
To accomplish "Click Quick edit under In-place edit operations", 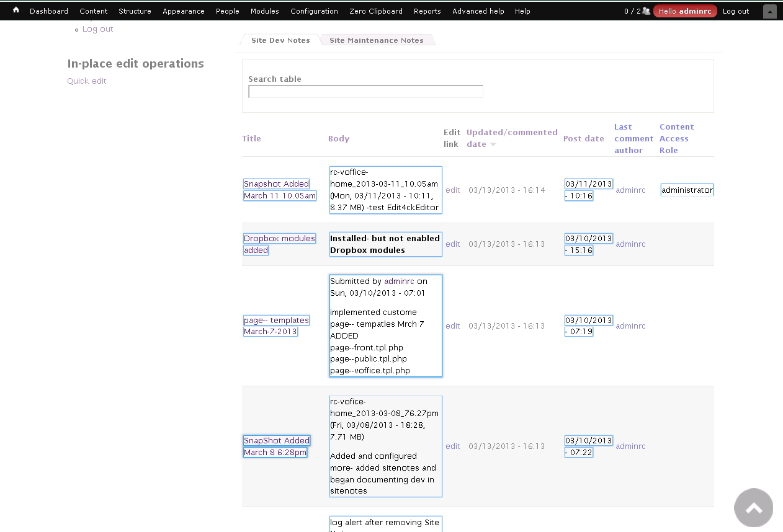I will [86, 81].
